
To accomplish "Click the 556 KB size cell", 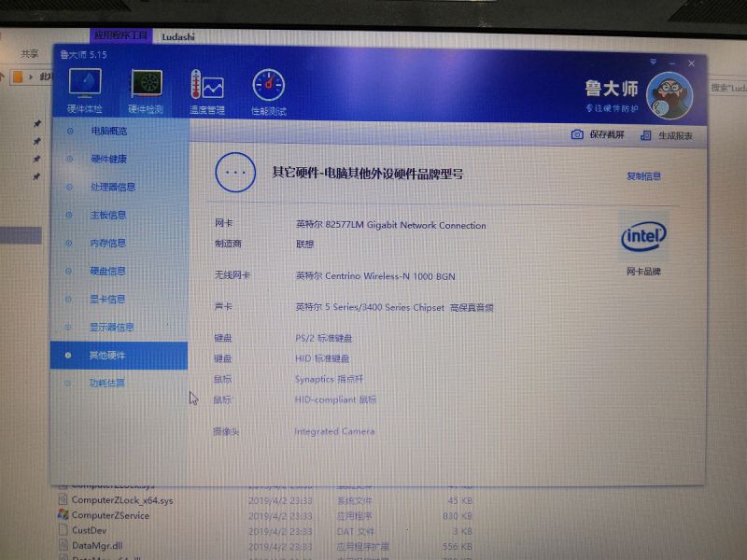I will (458, 546).
